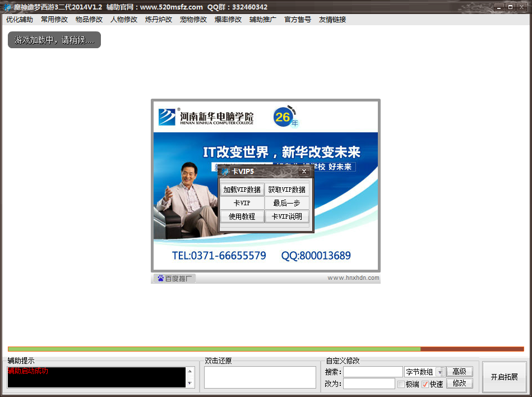Click the 搜索 input field
Screen dimensions: 532x397
click(x=373, y=372)
